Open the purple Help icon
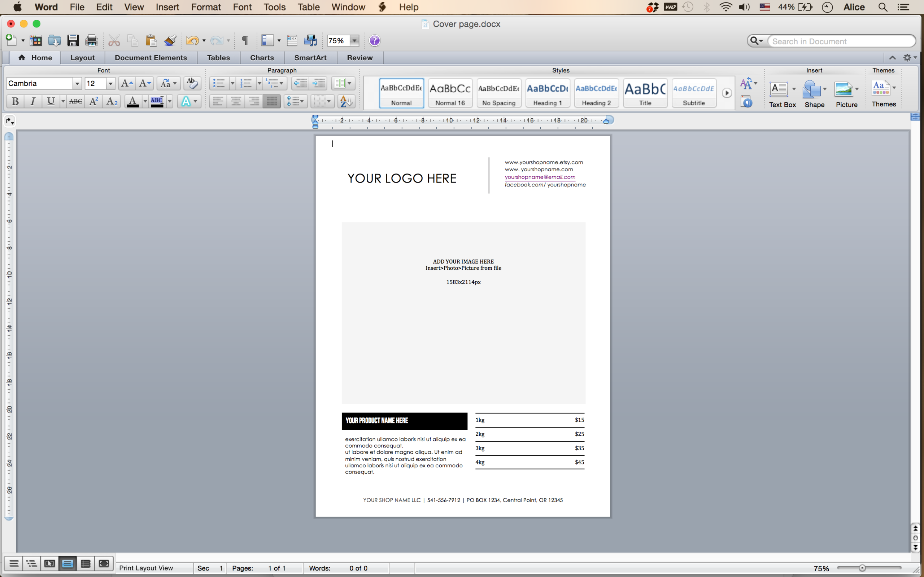 tap(375, 40)
